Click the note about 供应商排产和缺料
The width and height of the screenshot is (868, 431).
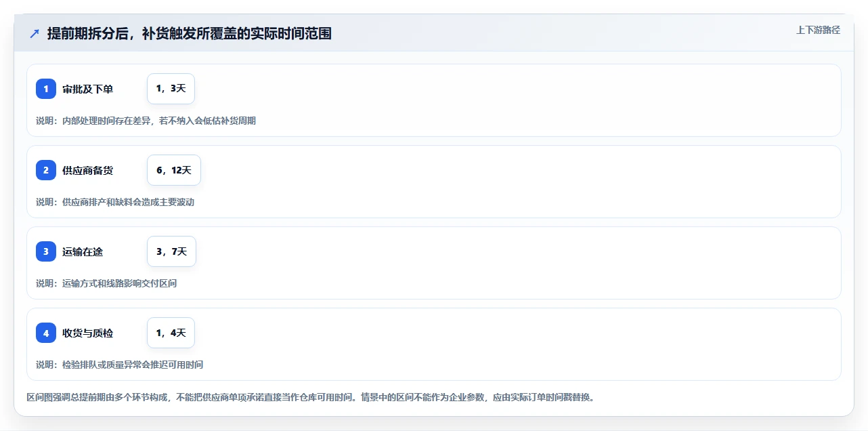pos(115,202)
